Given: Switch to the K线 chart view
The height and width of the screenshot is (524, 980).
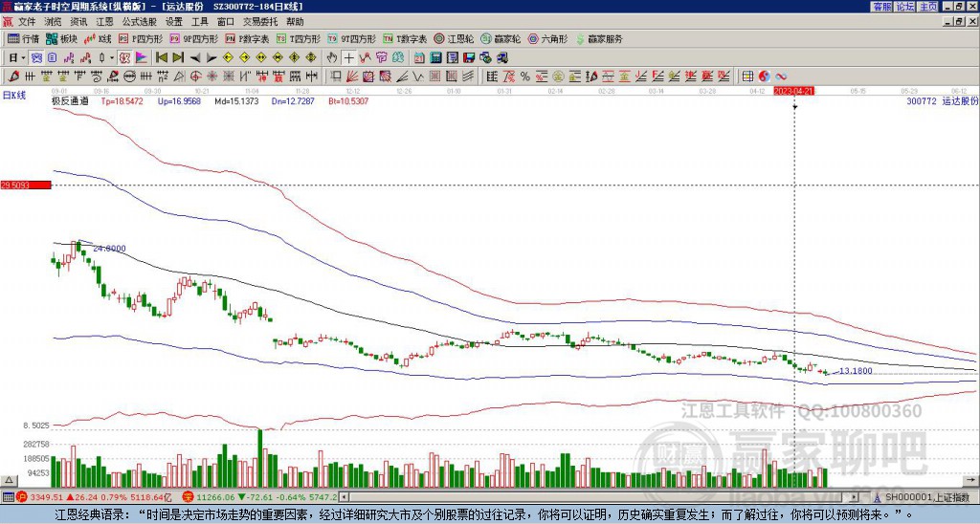Looking at the screenshot, I should click(x=98, y=39).
